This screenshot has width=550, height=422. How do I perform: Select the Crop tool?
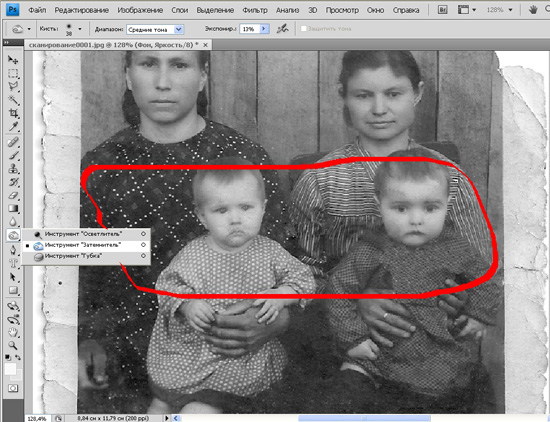tap(13, 113)
